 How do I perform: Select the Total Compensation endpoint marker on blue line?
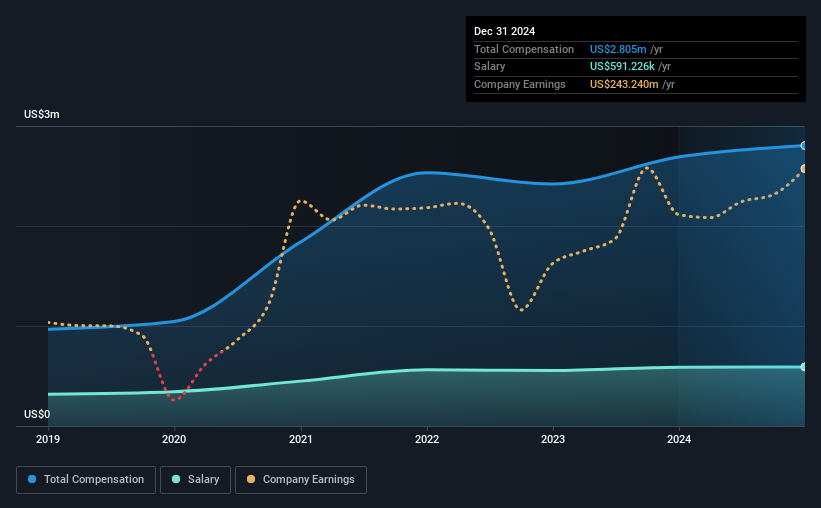(804, 146)
